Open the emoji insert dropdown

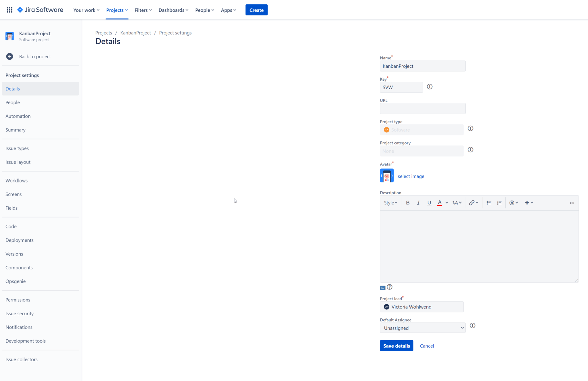tap(513, 203)
